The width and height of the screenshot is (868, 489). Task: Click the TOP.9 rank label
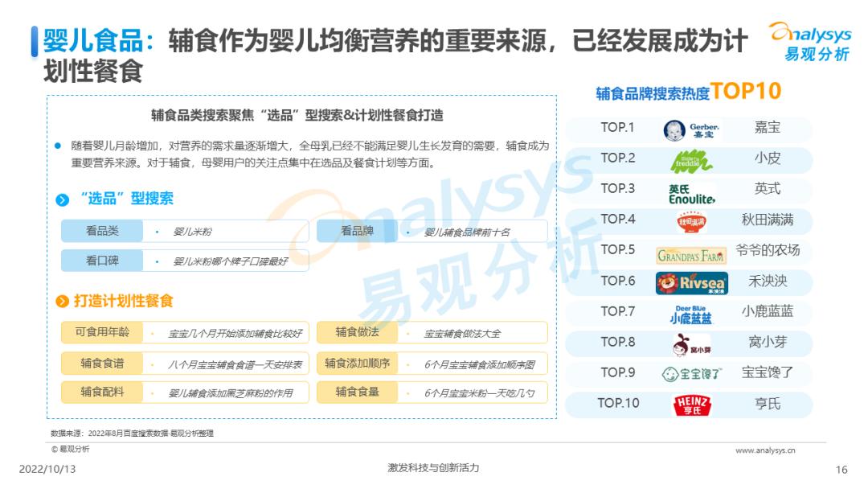[618, 372]
